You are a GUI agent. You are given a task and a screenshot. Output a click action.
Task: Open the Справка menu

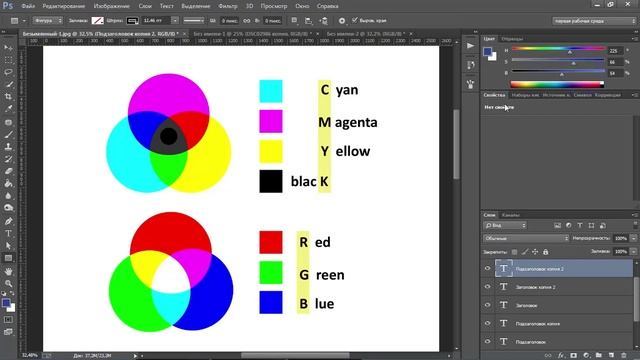point(327,6)
